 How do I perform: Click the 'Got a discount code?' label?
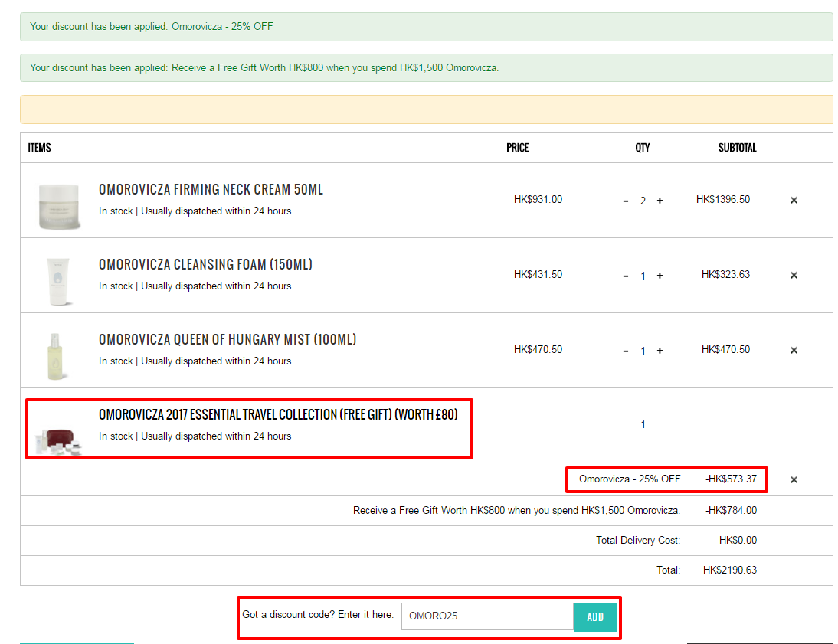coord(318,615)
